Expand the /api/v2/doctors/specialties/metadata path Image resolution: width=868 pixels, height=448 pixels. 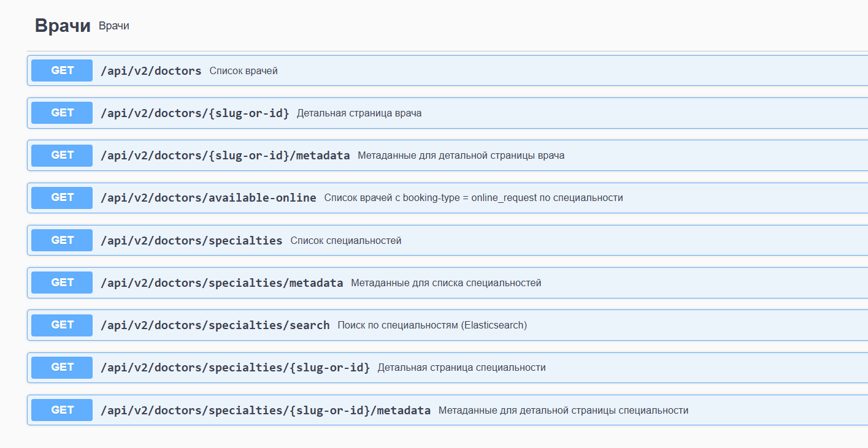(221, 283)
